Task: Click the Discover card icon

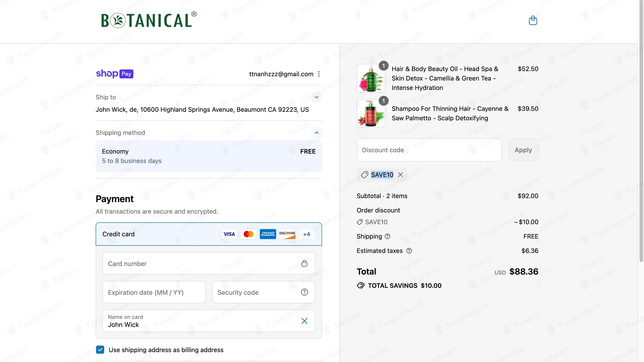Action: click(287, 234)
